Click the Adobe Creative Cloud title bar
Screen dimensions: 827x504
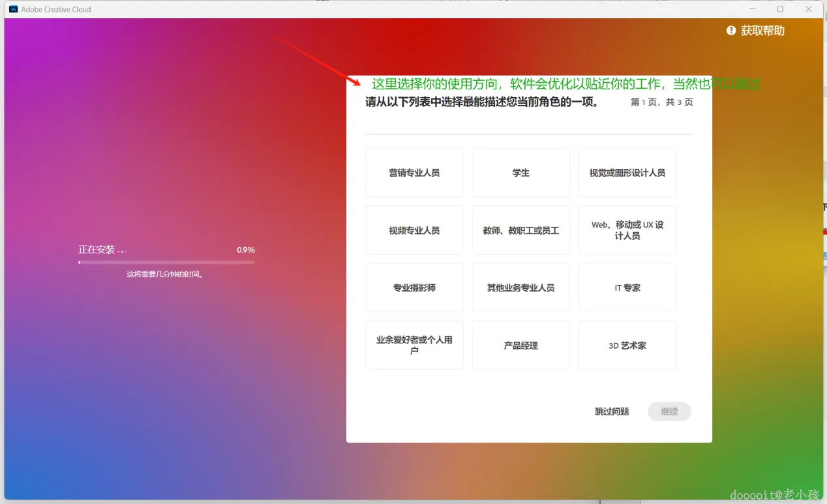pos(391,9)
